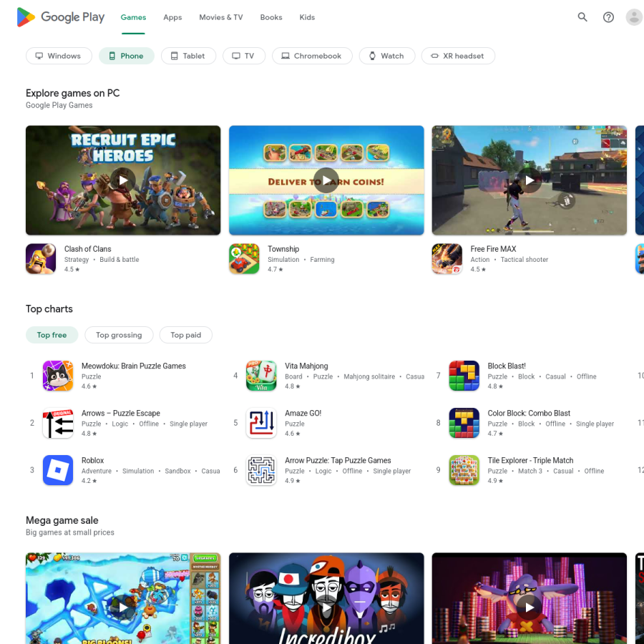Open the Color Block: Combo Blast icon
The width and height of the screenshot is (644, 644).
(464, 423)
